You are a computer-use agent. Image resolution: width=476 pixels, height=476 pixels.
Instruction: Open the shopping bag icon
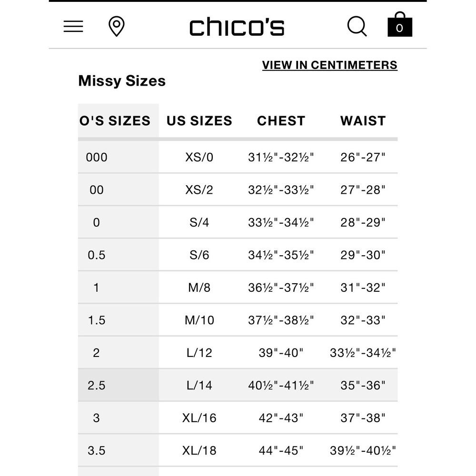[x=400, y=24]
